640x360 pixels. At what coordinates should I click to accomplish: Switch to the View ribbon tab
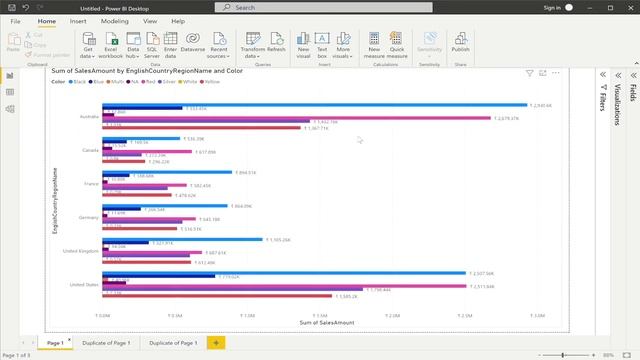coord(150,21)
